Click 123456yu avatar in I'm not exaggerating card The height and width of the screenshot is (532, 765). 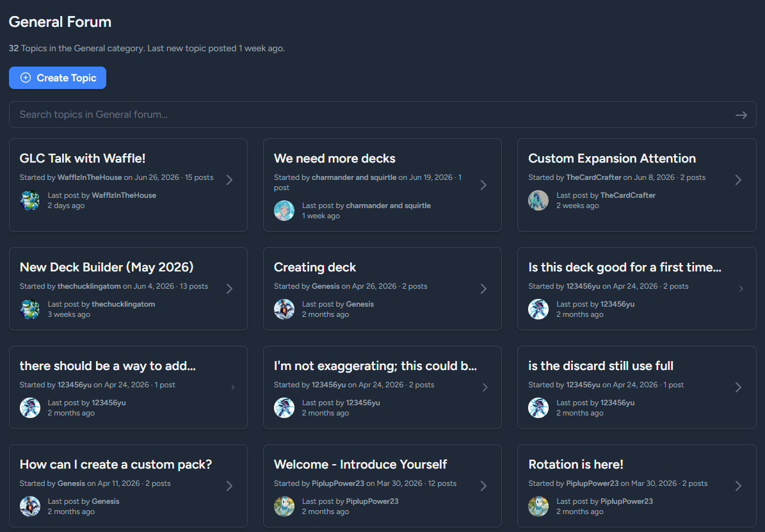coord(284,408)
